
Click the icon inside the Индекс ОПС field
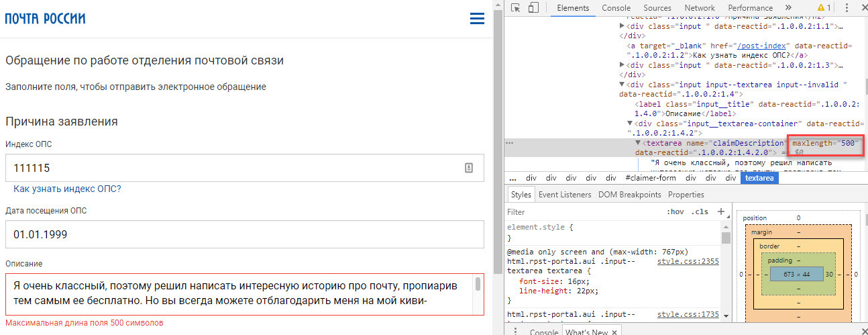(x=469, y=168)
